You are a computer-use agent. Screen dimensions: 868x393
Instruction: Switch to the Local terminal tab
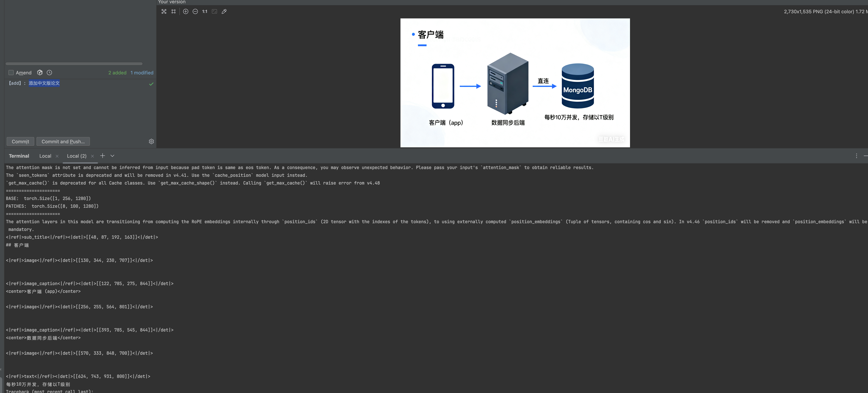pyautogui.click(x=45, y=156)
